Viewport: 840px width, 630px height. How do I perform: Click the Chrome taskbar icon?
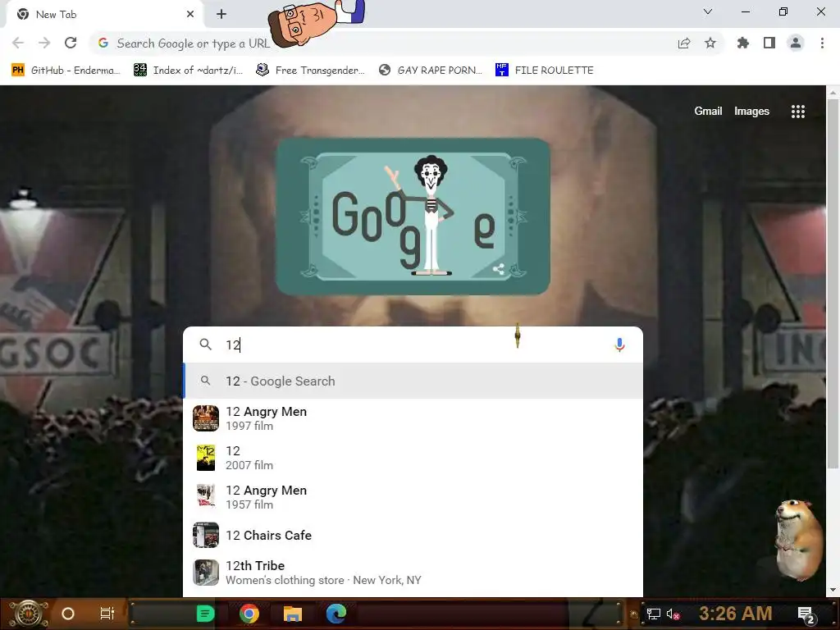[x=249, y=614]
